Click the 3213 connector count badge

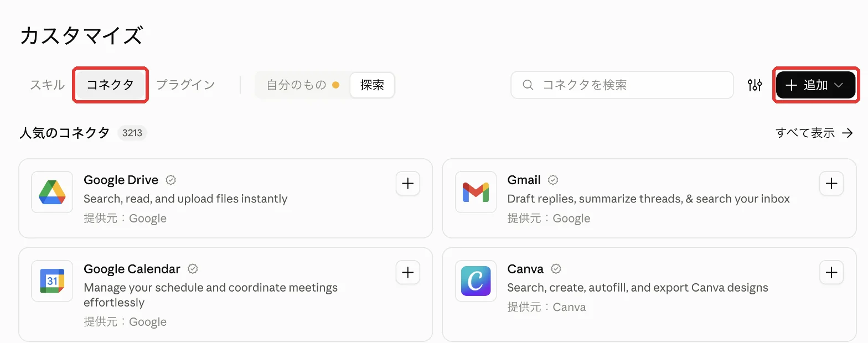coord(132,133)
